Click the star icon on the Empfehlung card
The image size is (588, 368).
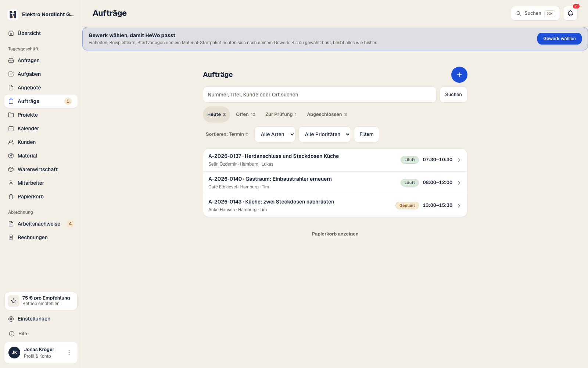14,301
